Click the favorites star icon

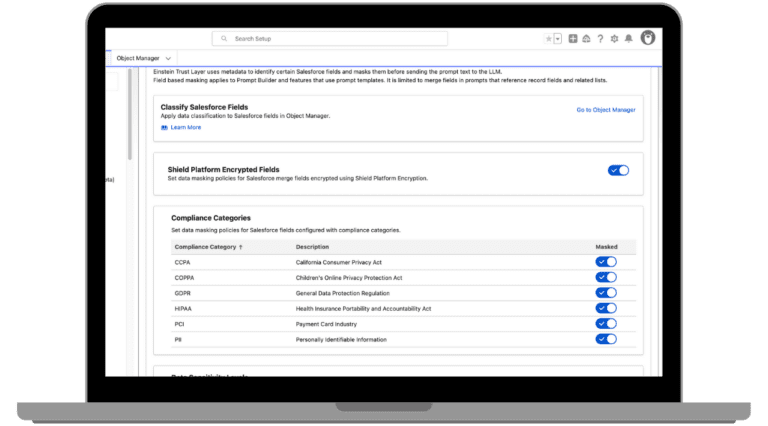click(549, 39)
